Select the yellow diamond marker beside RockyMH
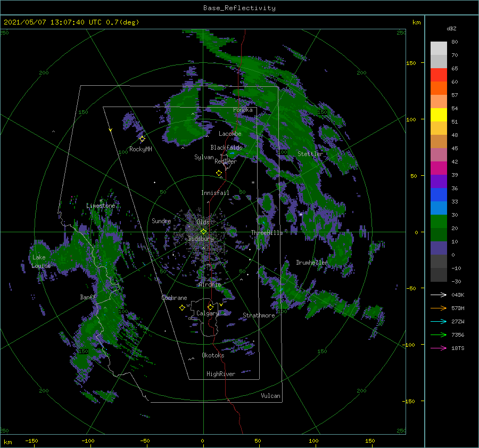 point(142,139)
